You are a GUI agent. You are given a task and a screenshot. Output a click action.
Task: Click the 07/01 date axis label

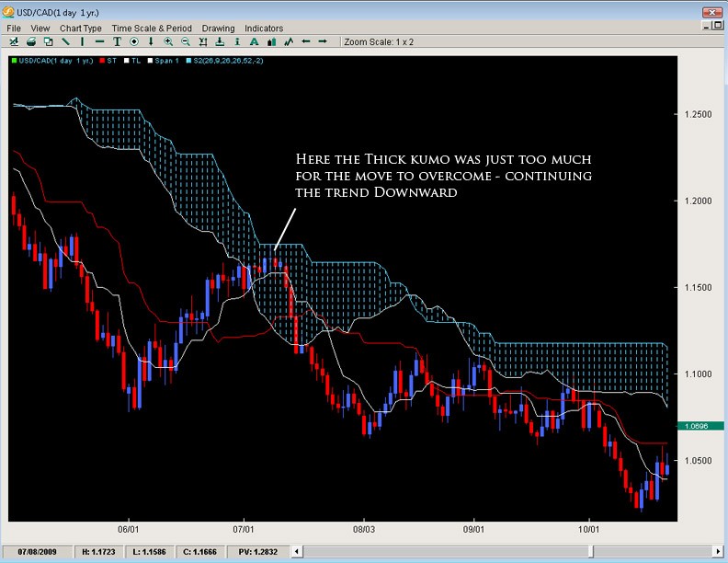point(244,529)
